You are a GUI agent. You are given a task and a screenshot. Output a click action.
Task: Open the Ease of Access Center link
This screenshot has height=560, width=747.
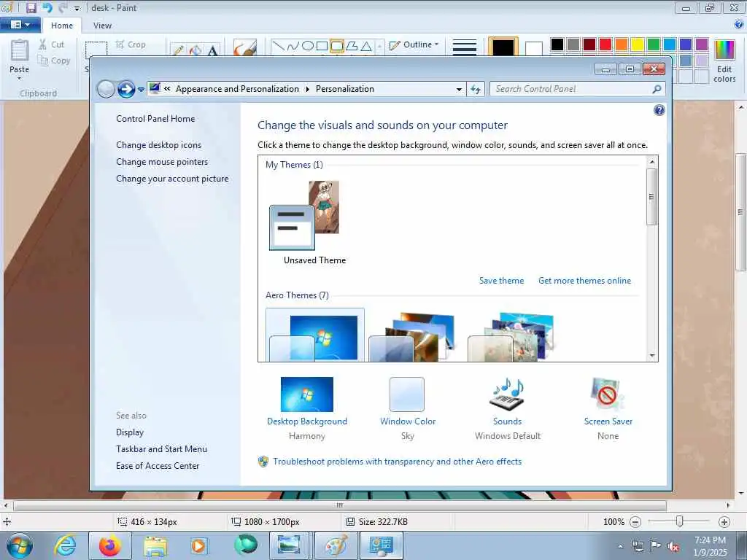click(x=158, y=466)
